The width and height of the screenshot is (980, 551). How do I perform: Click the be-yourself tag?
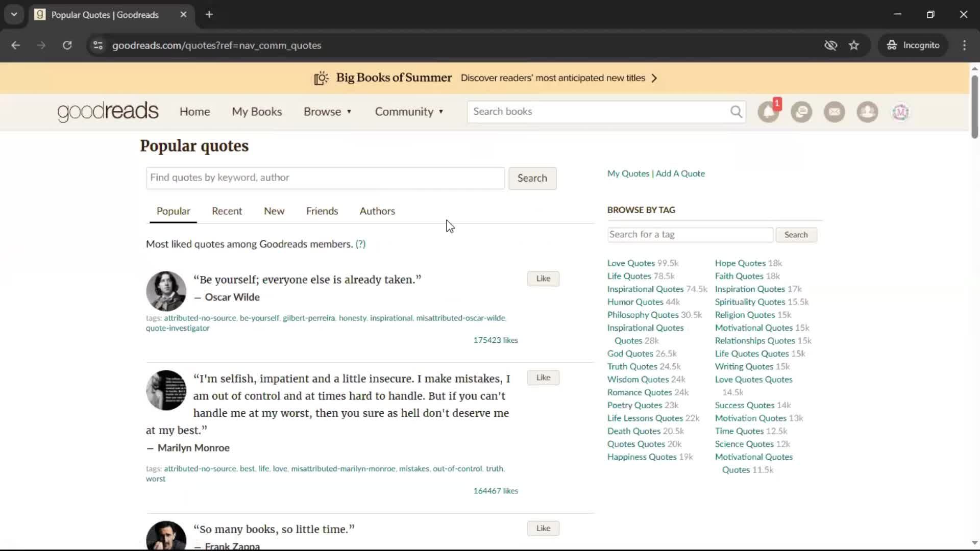tap(259, 318)
